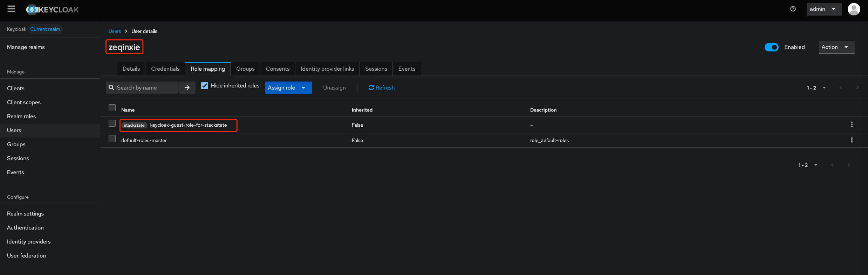Select the Role mapping tab

coord(208,69)
